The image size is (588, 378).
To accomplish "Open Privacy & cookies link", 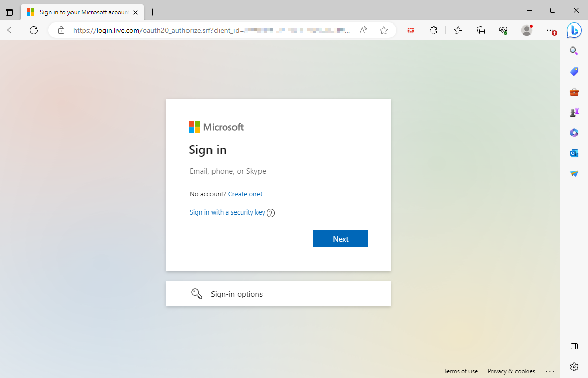I will tap(511, 371).
